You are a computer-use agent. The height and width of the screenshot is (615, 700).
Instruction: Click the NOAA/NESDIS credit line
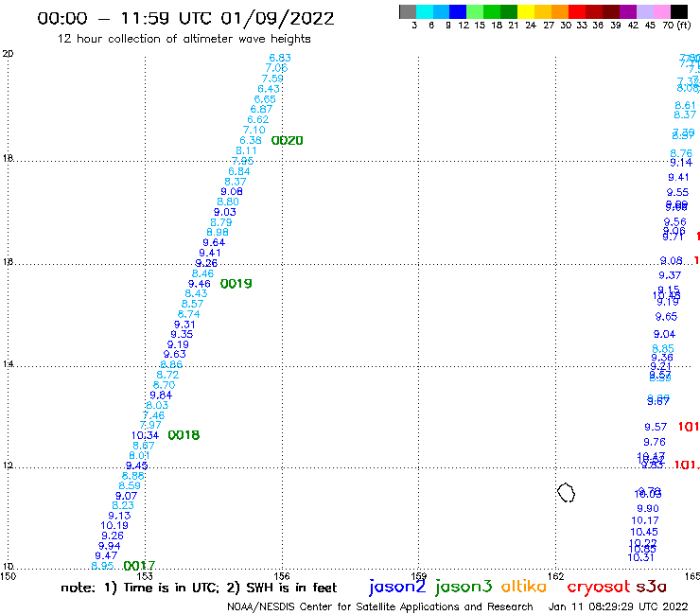click(380, 607)
